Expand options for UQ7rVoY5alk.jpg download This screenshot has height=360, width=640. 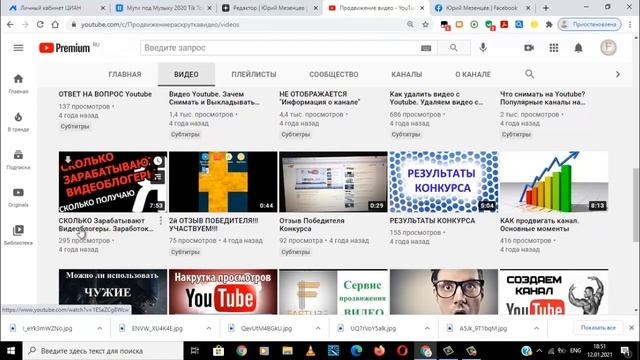coord(427,328)
